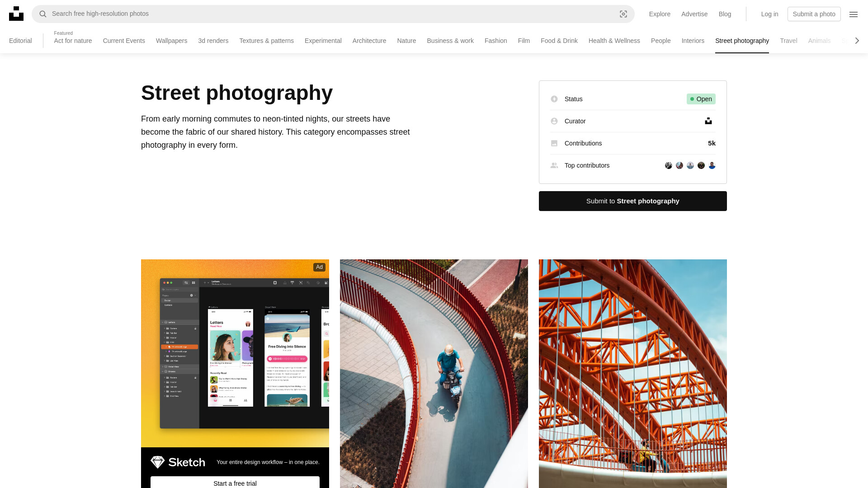Click the Curator label
Screen dimensions: 868x488
pos(575,121)
